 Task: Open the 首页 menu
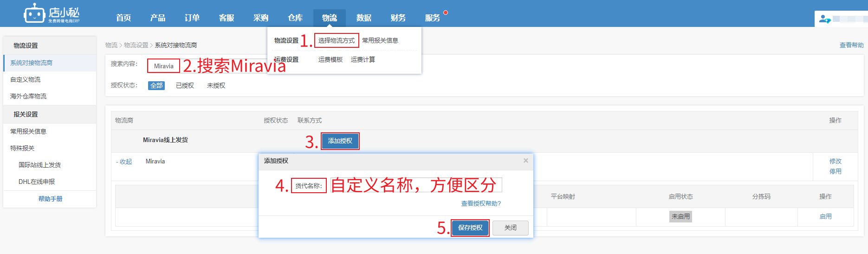pos(123,18)
